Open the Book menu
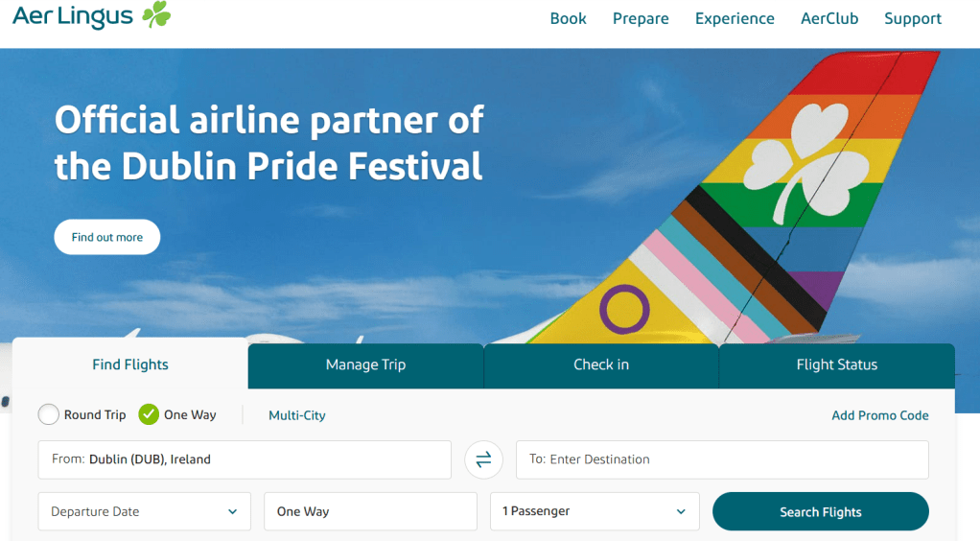The width and height of the screenshot is (980, 541). tap(568, 18)
